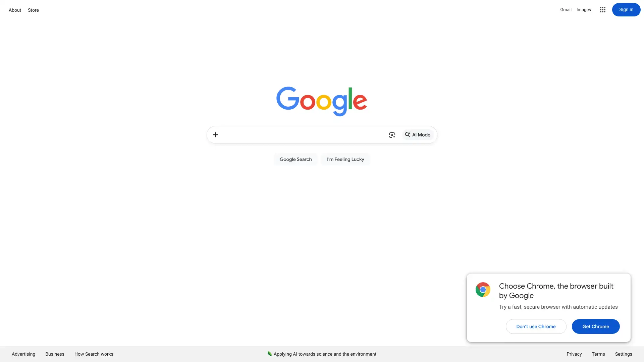The image size is (644, 362).
Task: Click the green leaf icon in footer
Action: pyautogui.click(x=269, y=354)
